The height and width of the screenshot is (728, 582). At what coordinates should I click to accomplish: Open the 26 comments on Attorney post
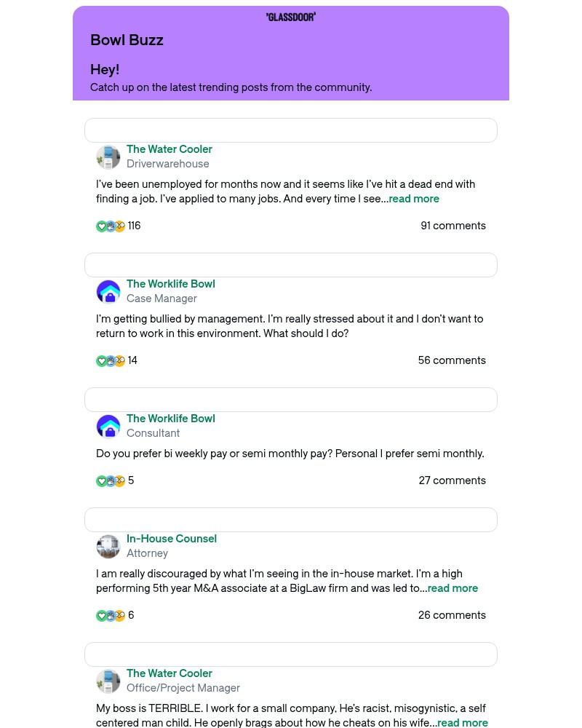click(452, 615)
